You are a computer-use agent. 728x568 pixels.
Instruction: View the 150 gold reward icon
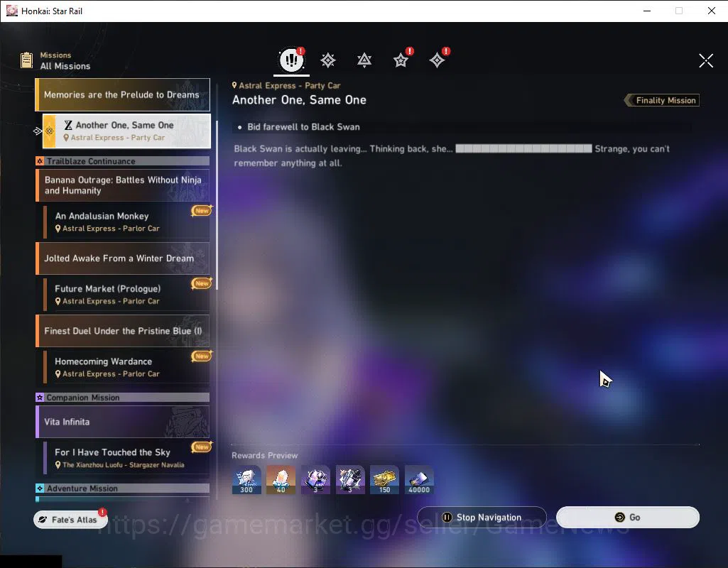pyautogui.click(x=384, y=480)
